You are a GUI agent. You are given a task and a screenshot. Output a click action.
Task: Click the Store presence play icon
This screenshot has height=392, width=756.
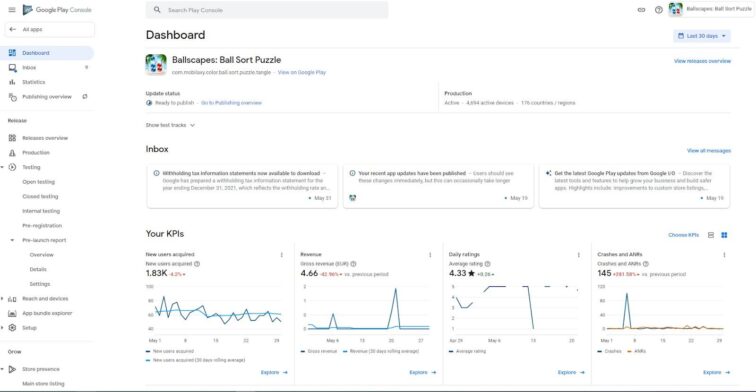pyautogui.click(x=13, y=369)
